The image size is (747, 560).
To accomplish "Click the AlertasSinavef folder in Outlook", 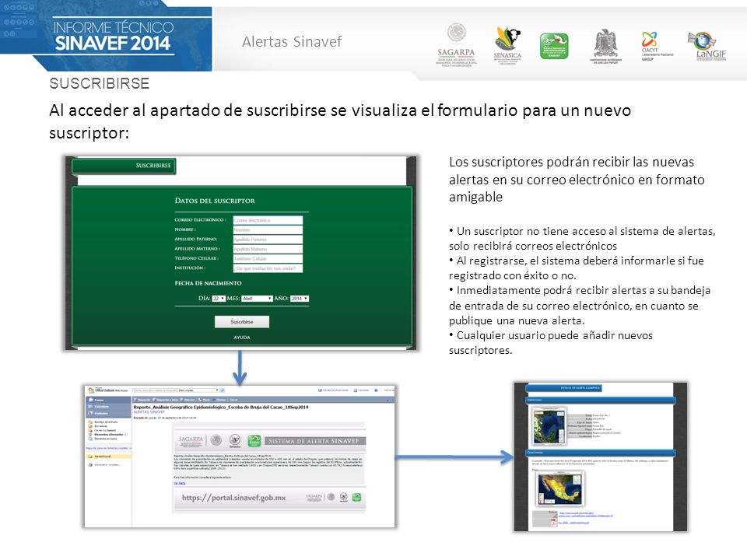I will 107,457.
